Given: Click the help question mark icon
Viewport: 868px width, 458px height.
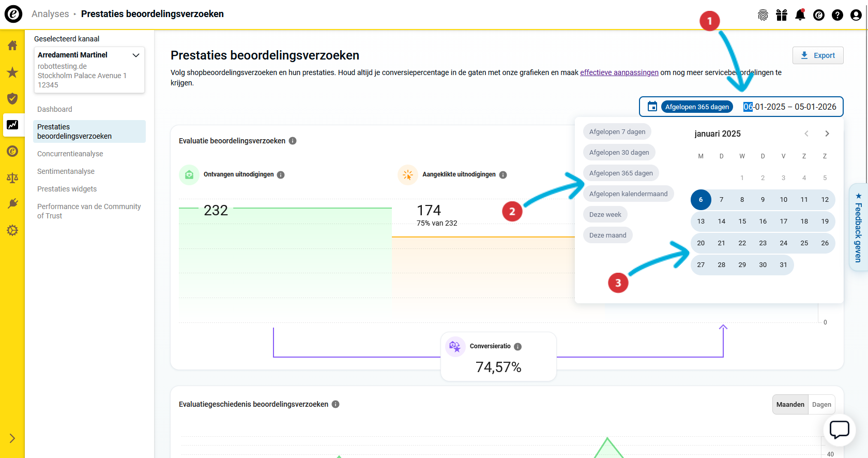Looking at the screenshot, I should pyautogui.click(x=837, y=15).
